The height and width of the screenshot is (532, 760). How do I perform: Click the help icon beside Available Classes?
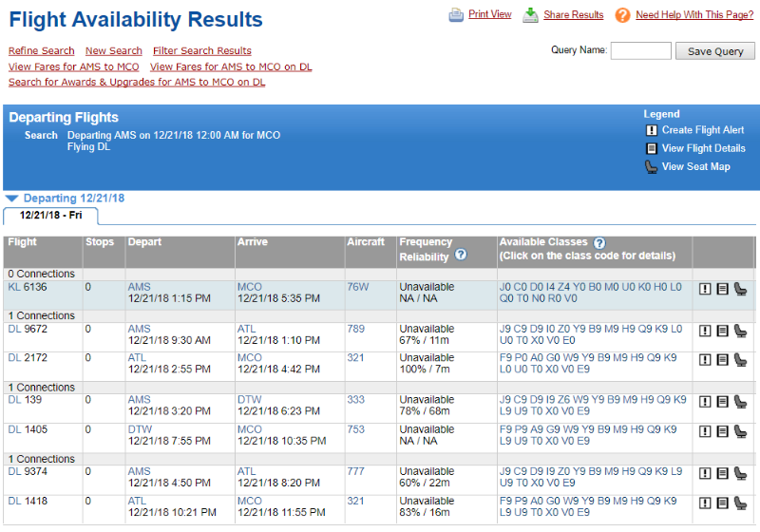pos(599,242)
